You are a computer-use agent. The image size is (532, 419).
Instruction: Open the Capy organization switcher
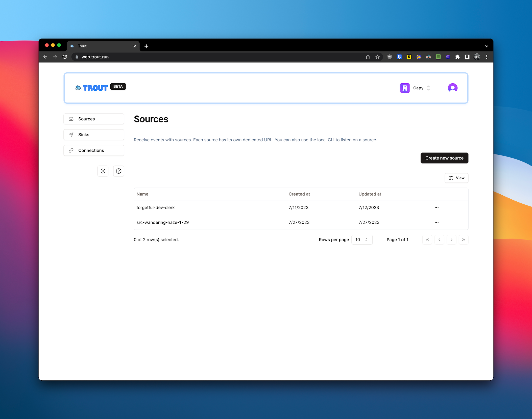tap(415, 88)
